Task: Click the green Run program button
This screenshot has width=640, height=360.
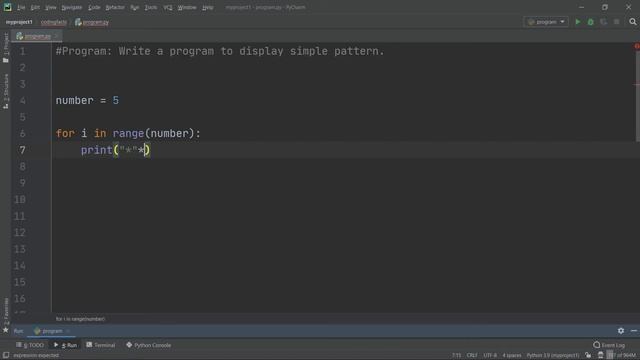Action: [578, 22]
